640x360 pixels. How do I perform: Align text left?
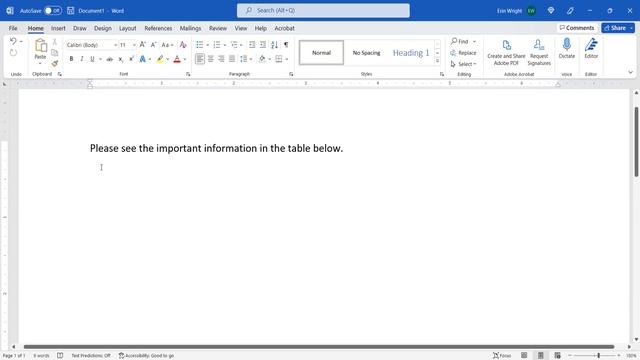[x=200, y=59]
